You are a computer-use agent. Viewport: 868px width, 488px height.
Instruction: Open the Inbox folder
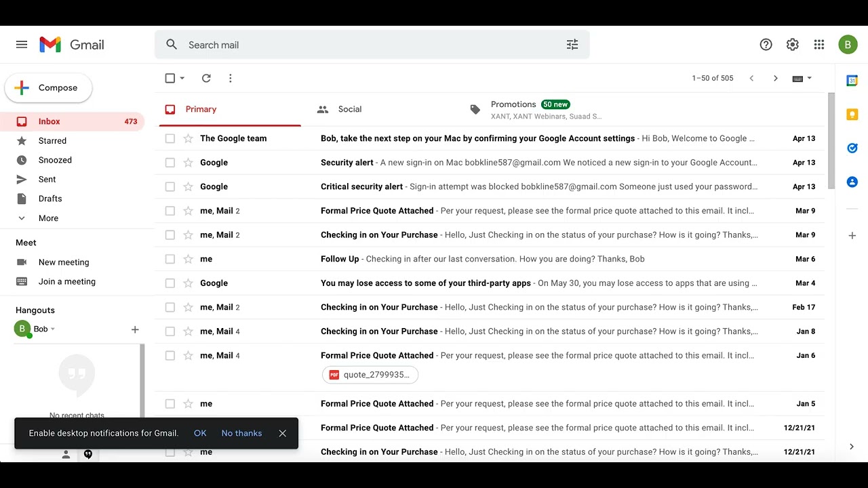73,122
